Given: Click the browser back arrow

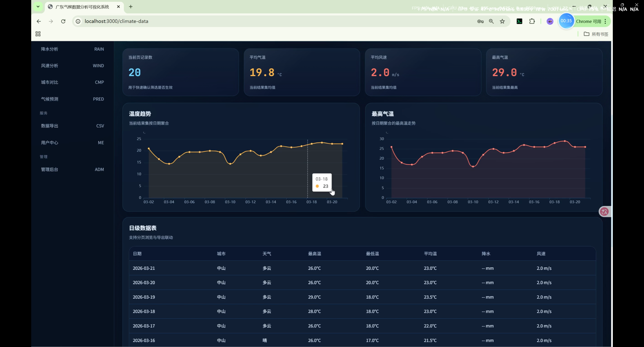Looking at the screenshot, I should 38,21.
